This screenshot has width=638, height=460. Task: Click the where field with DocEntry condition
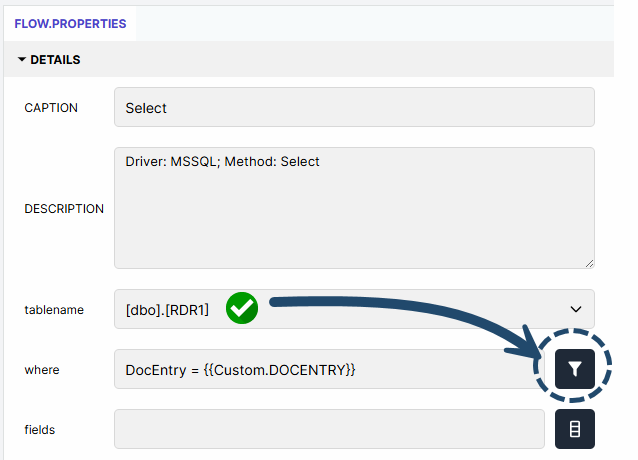point(329,369)
